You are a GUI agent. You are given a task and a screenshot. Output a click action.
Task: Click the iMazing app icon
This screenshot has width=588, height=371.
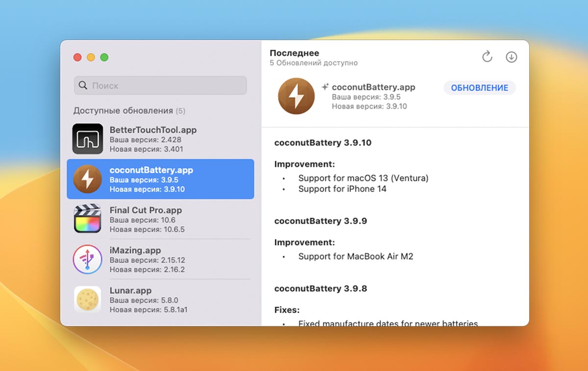(88, 259)
